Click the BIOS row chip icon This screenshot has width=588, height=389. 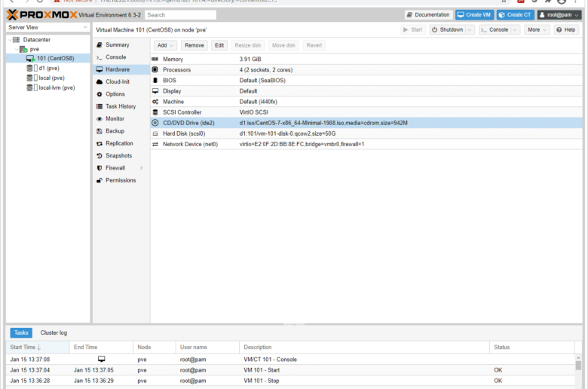(x=155, y=80)
